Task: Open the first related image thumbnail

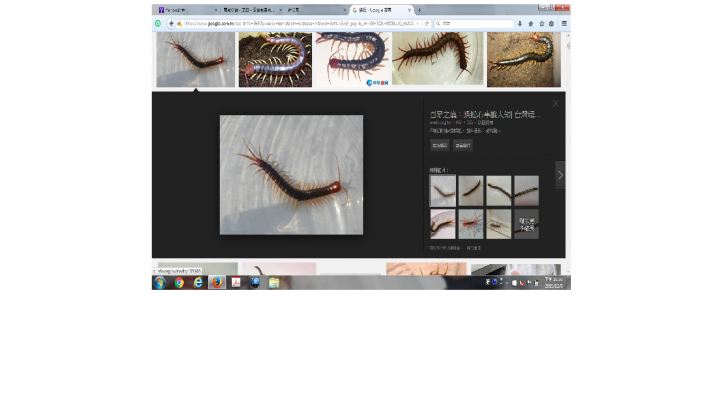Action: pos(443,191)
